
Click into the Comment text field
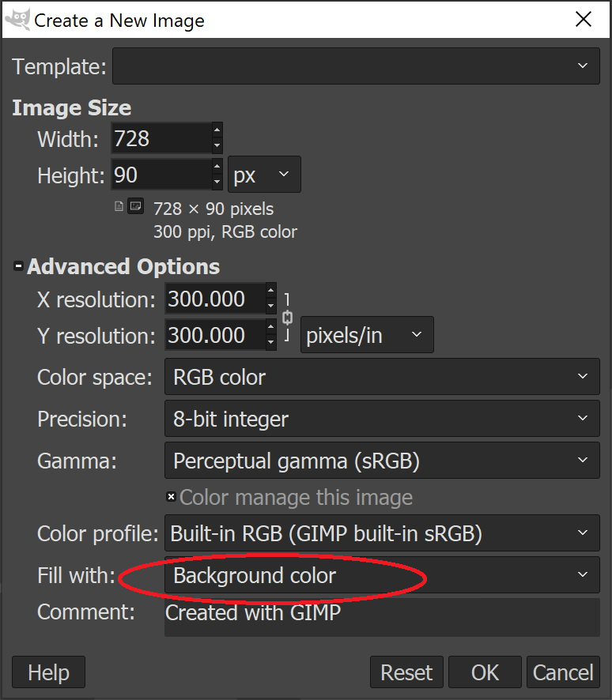click(x=381, y=617)
